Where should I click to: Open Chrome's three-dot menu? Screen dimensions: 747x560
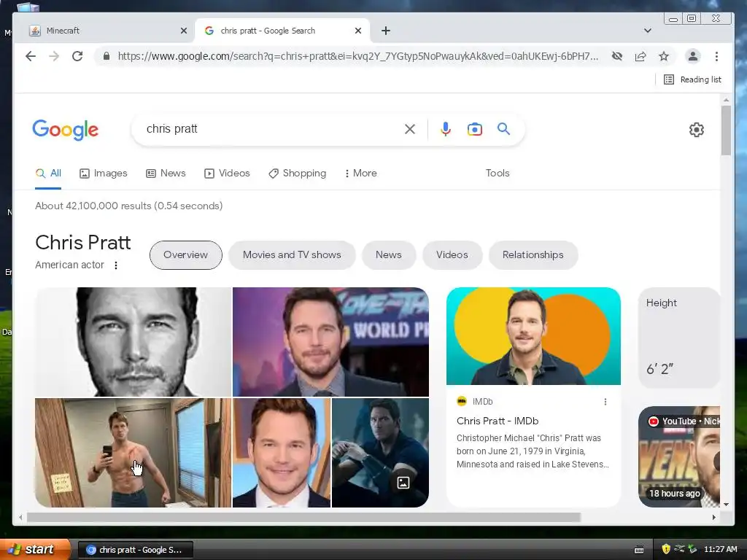(716, 56)
